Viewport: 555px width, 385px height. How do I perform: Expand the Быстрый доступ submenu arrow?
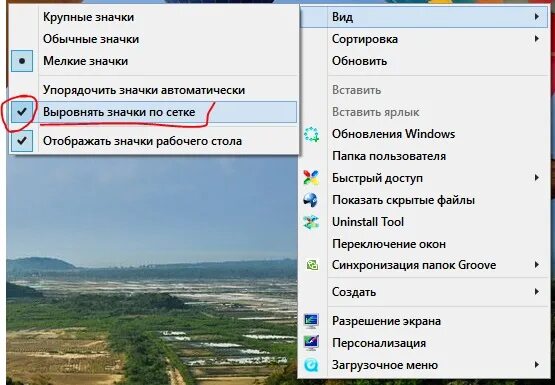(537, 178)
